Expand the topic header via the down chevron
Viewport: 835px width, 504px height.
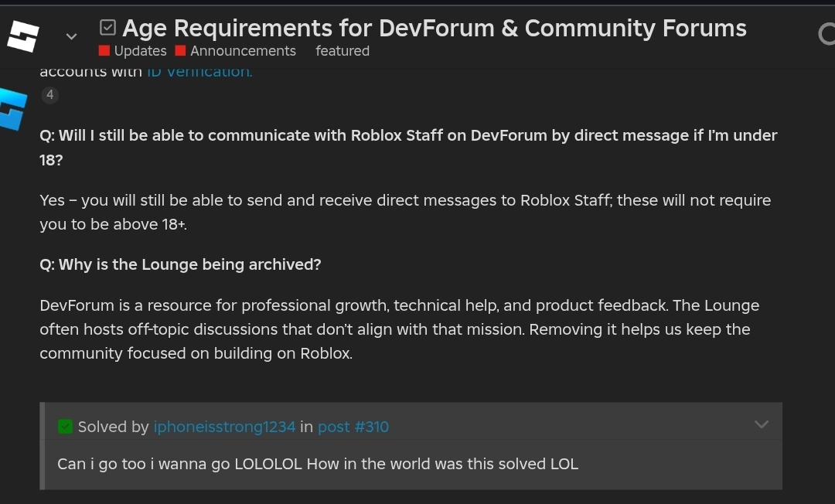(71, 36)
